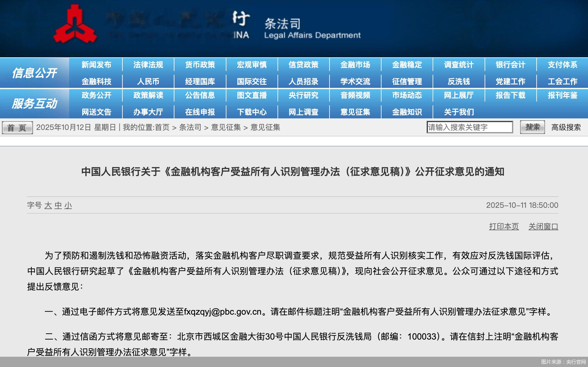Open 金融知识 page
The height and width of the screenshot is (367, 588).
[x=407, y=112]
